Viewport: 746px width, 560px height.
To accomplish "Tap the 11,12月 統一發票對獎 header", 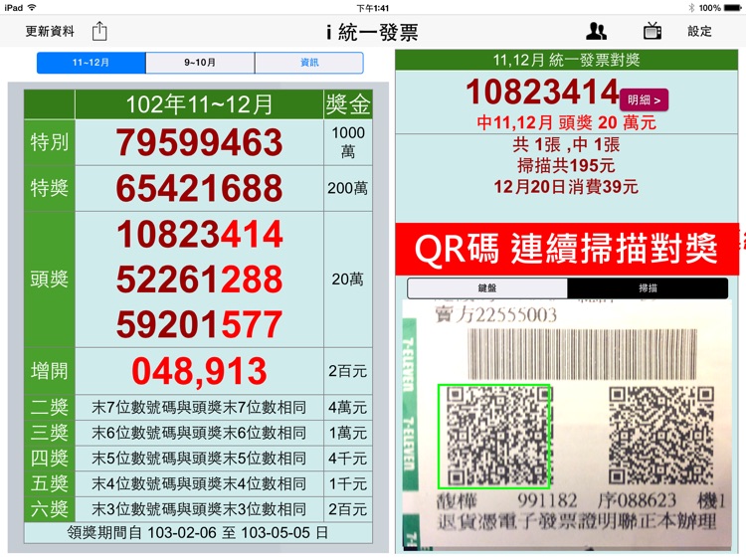I will coord(566,60).
